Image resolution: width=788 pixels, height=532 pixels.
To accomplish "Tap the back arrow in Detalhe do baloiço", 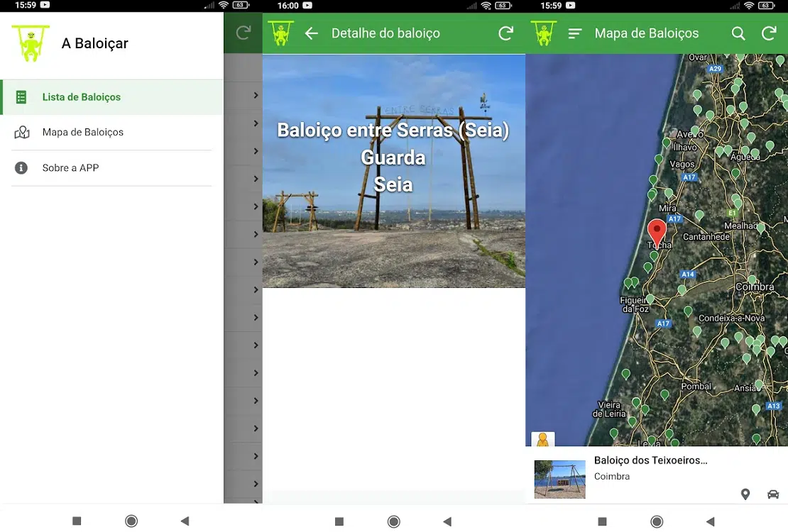I will pyautogui.click(x=311, y=33).
